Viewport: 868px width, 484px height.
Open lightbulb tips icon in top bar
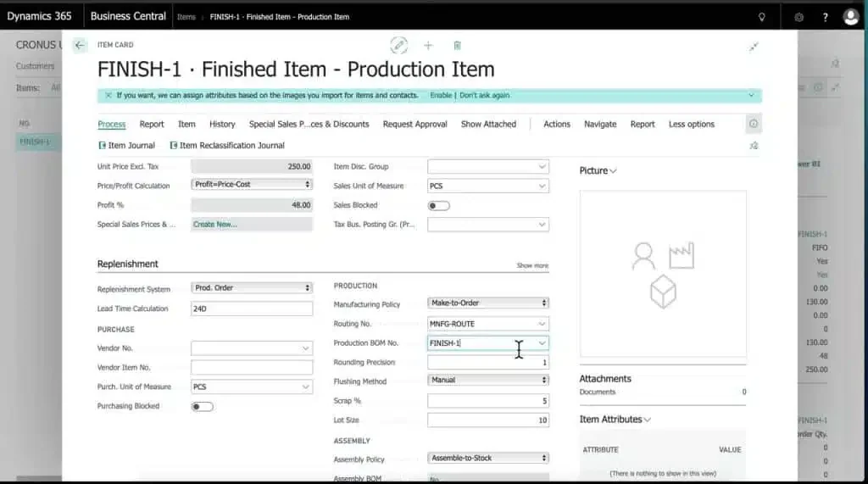(762, 17)
